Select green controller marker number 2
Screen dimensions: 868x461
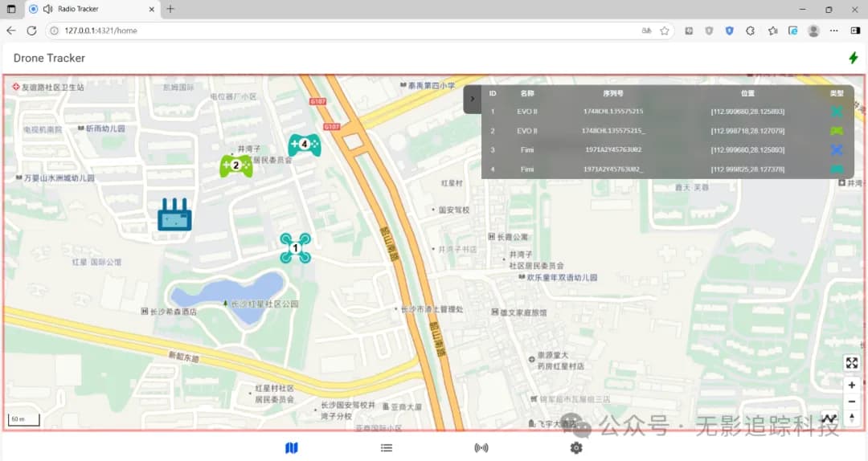(x=236, y=165)
